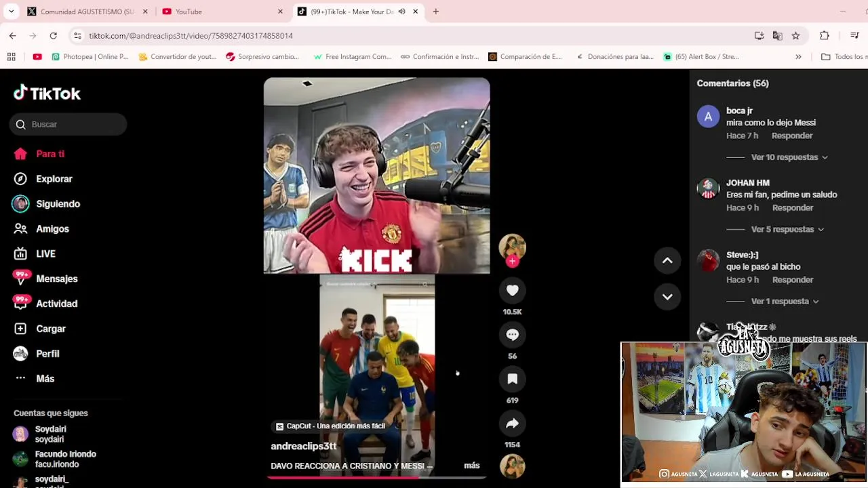Screen dimensions: 868x488
Task: Open the browser extensions puzzle icon
Action: [825, 35]
